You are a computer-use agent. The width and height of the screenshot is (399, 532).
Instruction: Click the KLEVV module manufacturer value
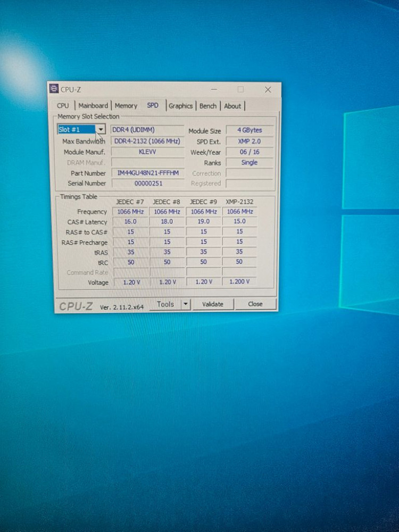pyautogui.click(x=147, y=152)
